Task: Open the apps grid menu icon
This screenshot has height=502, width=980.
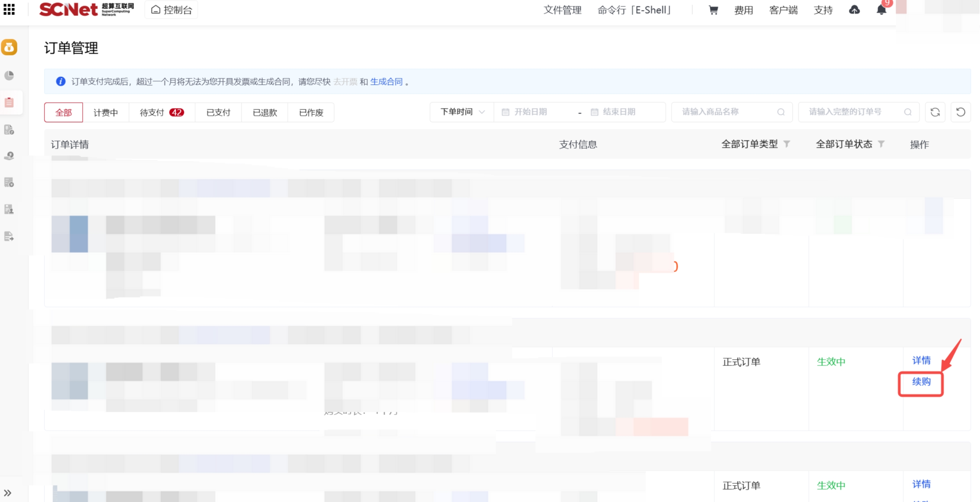Action: point(9,9)
